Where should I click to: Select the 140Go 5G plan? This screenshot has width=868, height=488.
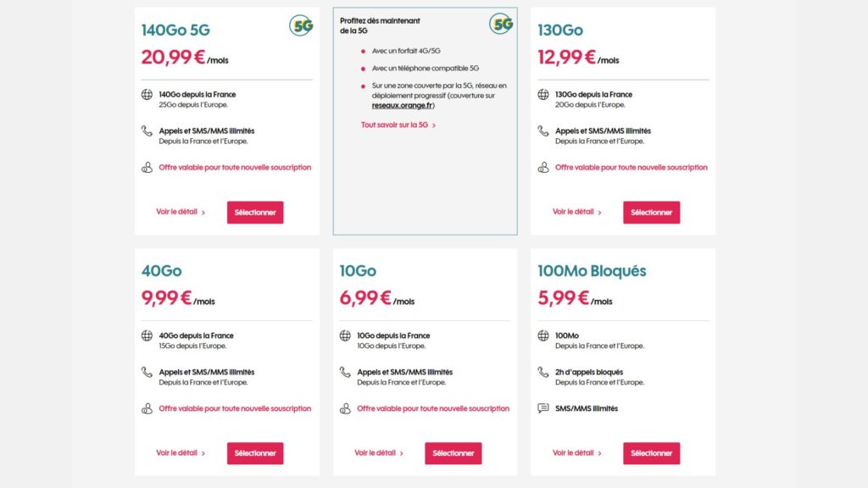click(x=255, y=212)
